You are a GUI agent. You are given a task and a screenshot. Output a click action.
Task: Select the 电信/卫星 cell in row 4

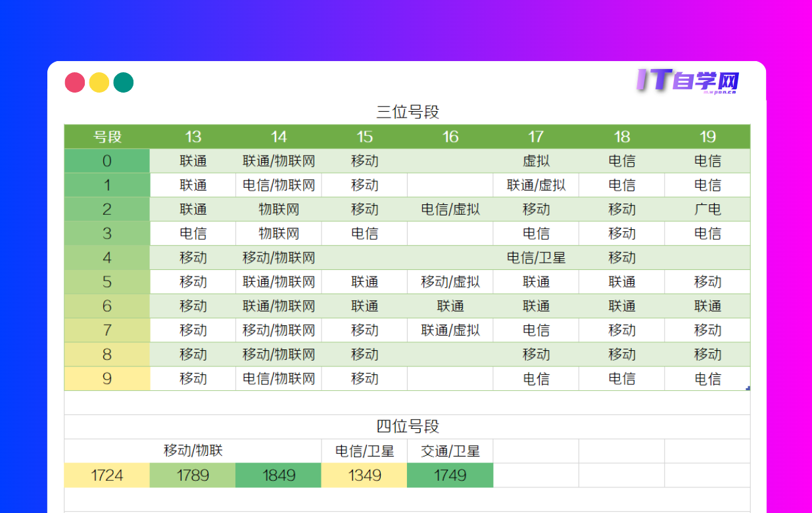click(x=536, y=257)
